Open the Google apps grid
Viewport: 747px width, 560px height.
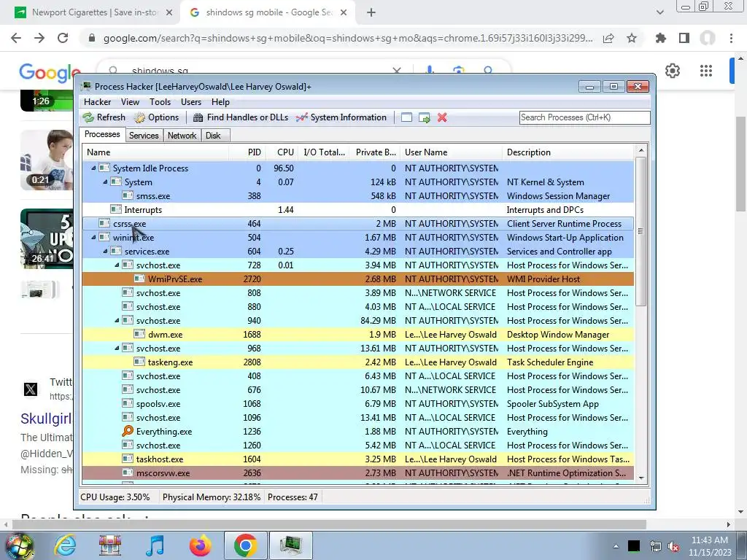[706, 71]
